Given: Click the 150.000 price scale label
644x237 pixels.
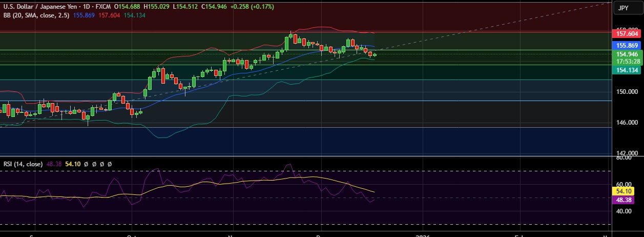Looking at the screenshot, I should click(627, 92).
